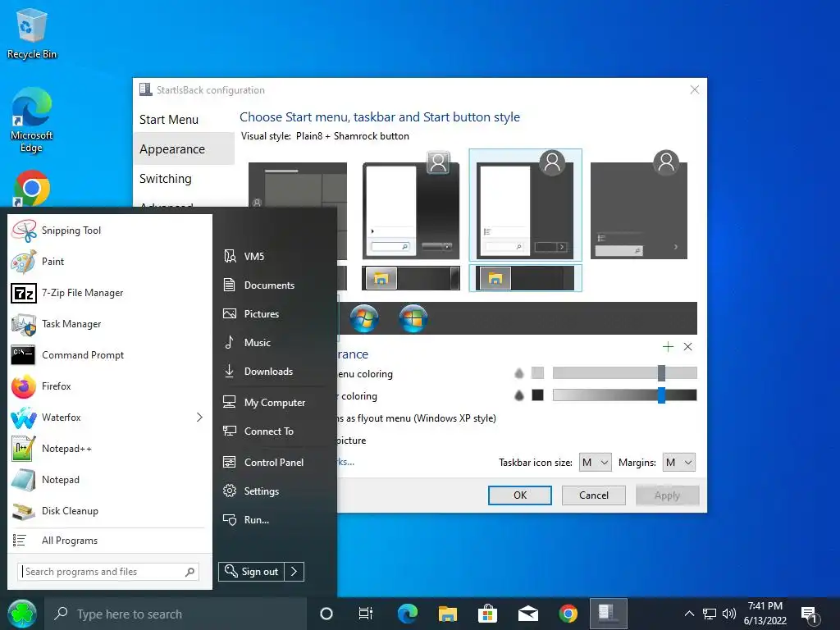
Task: Launch Firefox from start menu
Action: click(x=109, y=386)
